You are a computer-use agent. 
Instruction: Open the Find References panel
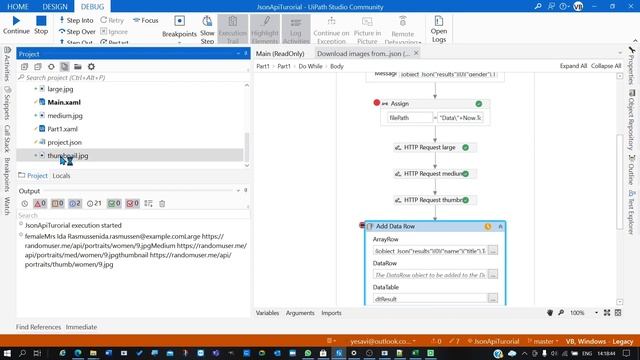tap(38, 327)
